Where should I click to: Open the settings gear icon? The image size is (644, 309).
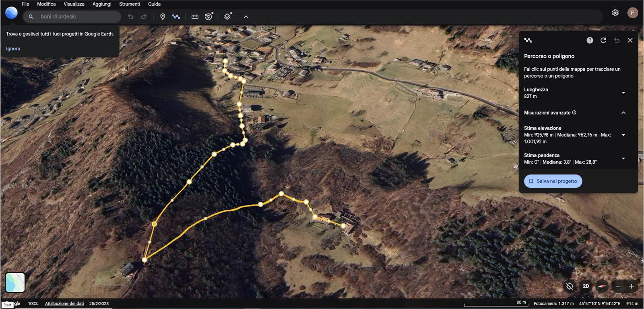tap(615, 13)
